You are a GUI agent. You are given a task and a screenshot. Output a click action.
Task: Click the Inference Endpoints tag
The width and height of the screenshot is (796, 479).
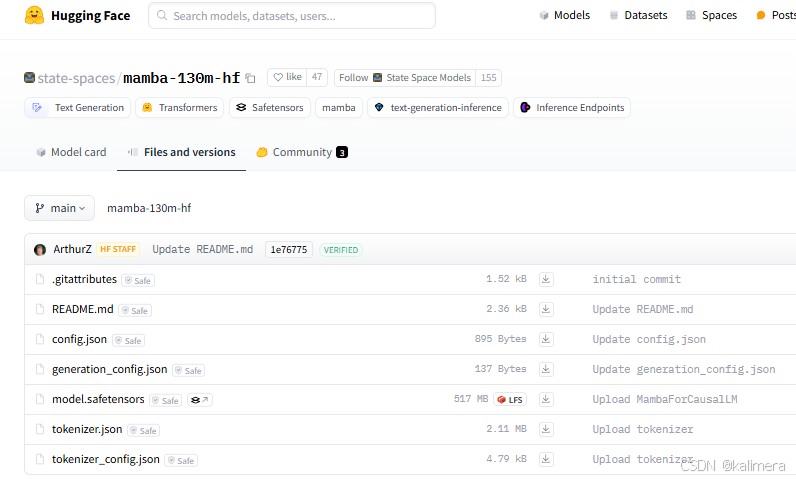(x=572, y=108)
